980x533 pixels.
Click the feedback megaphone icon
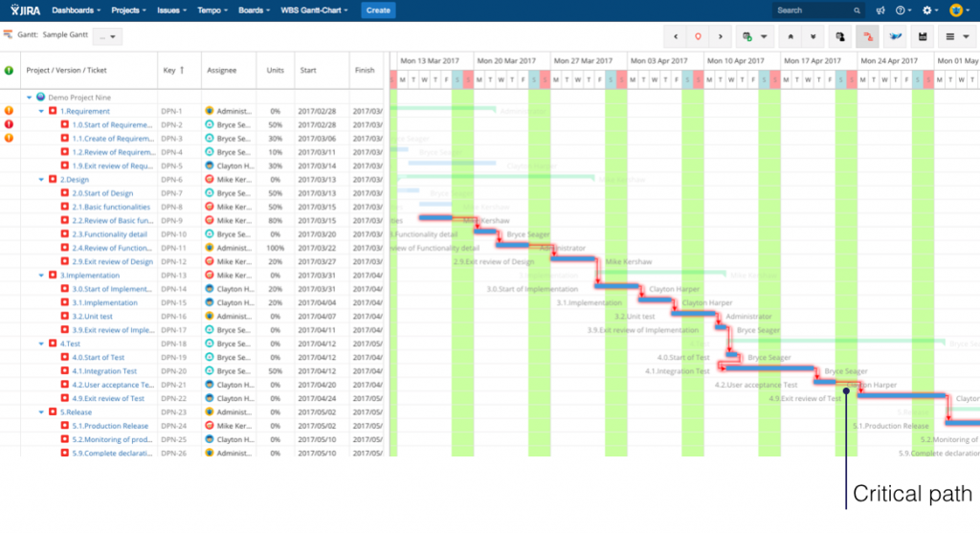[x=880, y=10]
